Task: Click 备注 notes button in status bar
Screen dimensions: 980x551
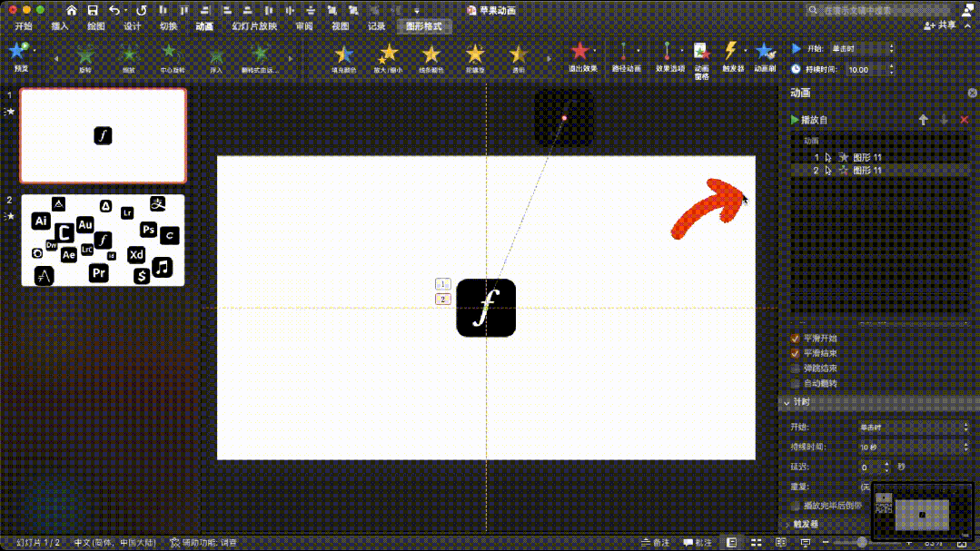Action: (x=655, y=542)
